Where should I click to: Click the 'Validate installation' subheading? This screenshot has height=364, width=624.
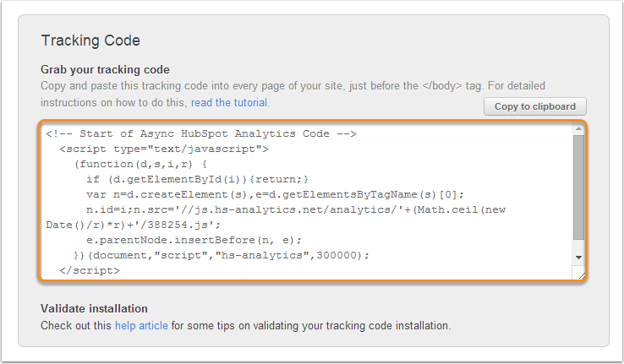click(x=94, y=308)
